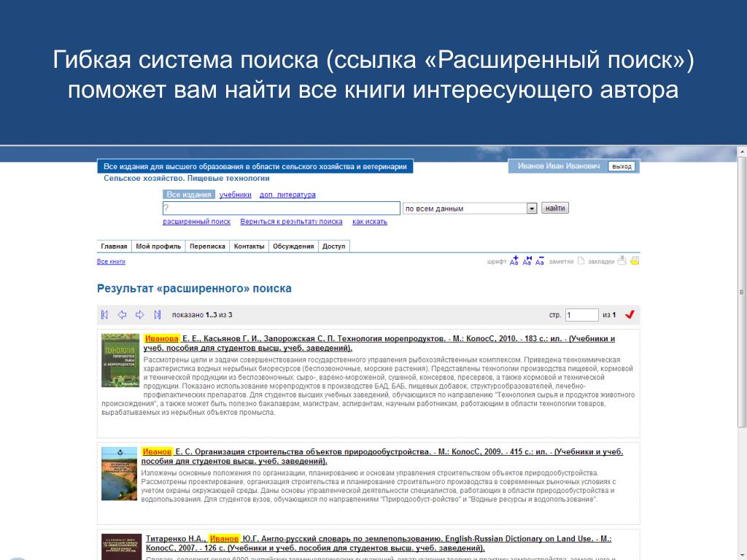This screenshot has height=560, width=747.
Task: Go to previous results page arrow
Action: coord(122,315)
